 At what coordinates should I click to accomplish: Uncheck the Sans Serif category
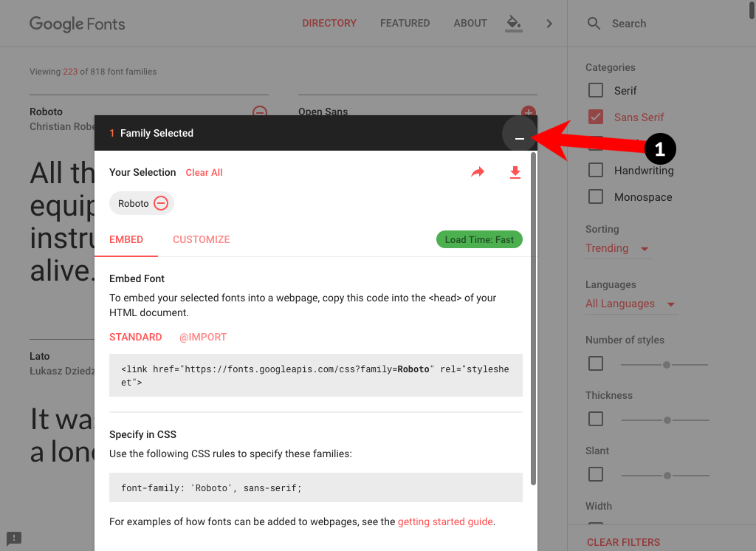[596, 117]
